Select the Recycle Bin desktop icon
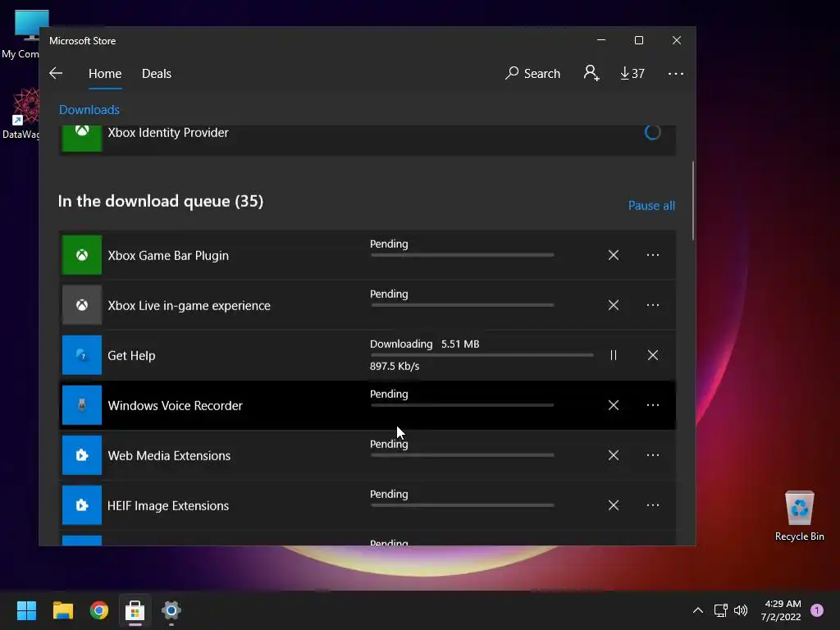 [x=799, y=516]
